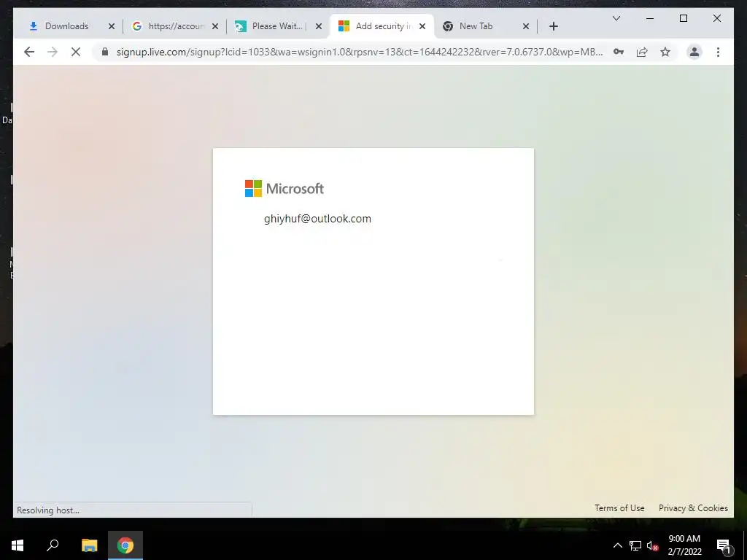
Task: Go back to the previous page
Action: click(x=29, y=52)
